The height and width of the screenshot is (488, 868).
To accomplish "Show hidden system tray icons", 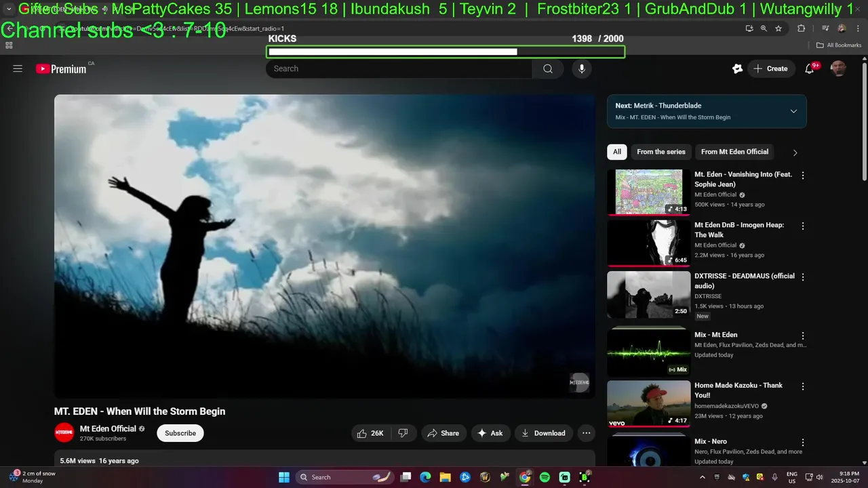I will [701, 477].
